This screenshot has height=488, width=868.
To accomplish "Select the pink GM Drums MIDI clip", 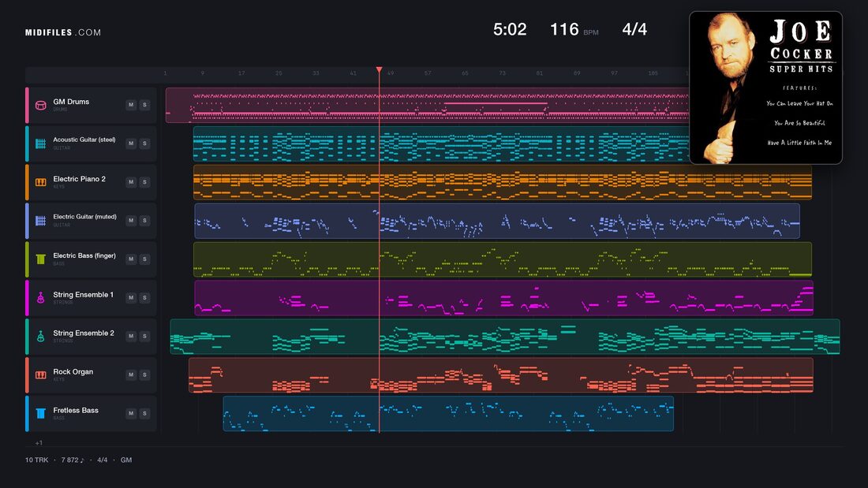I will click(x=428, y=105).
